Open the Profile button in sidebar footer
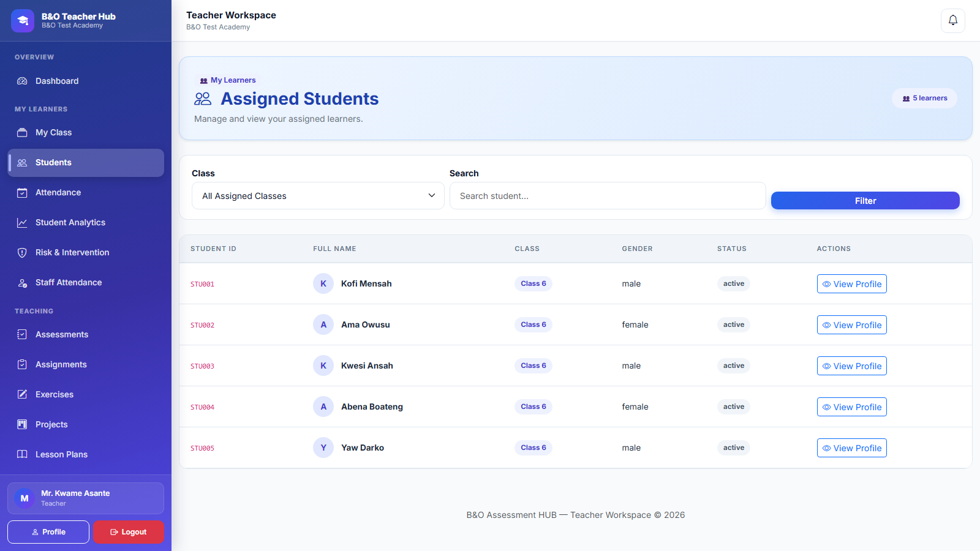 coord(48,532)
